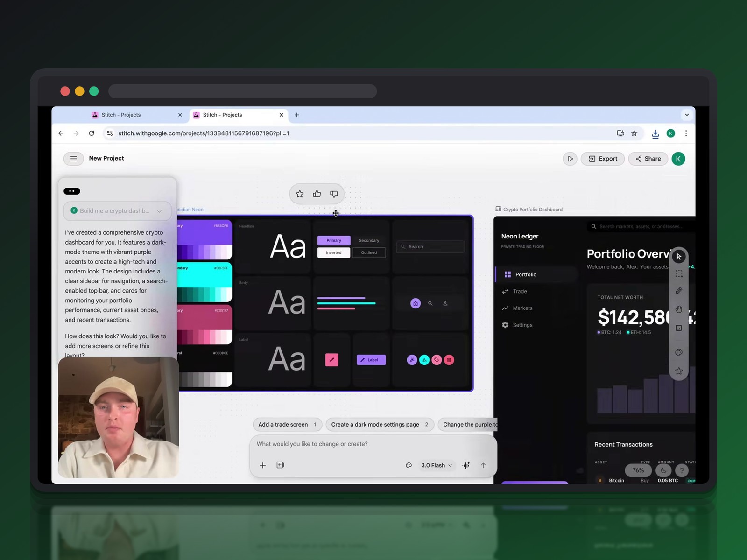Toggle dark mode moon button
Image resolution: width=747 pixels, height=560 pixels.
[663, 470]
